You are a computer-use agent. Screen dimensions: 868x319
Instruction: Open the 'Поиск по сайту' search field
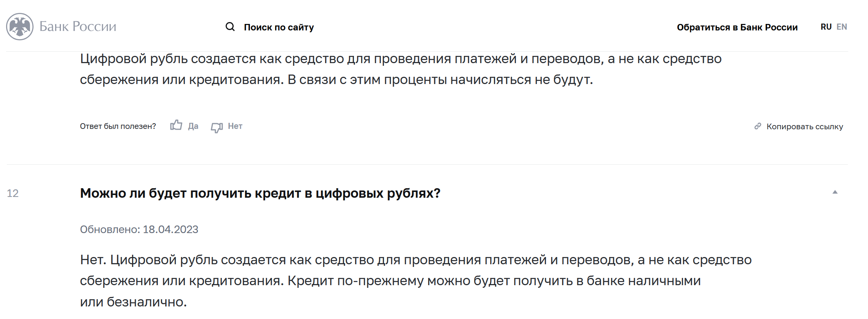(x=279, y=27)
